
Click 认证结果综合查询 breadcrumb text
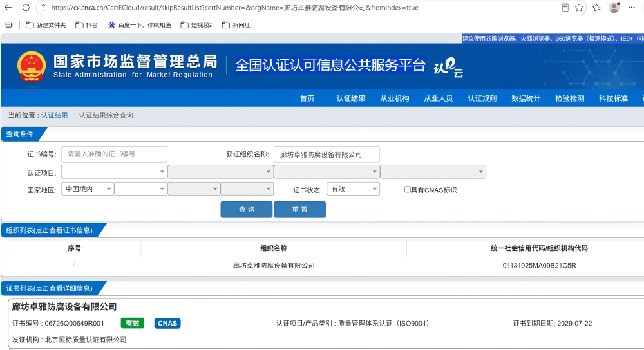[106, 115]
